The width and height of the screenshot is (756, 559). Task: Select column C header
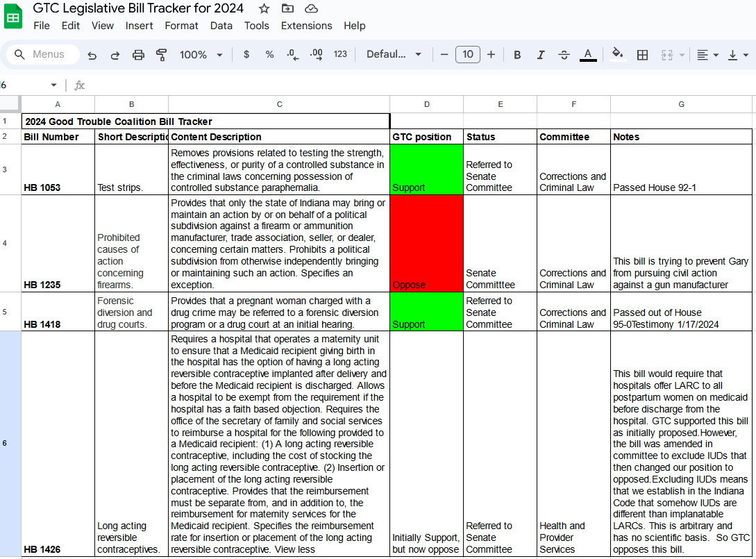[279, 104]
